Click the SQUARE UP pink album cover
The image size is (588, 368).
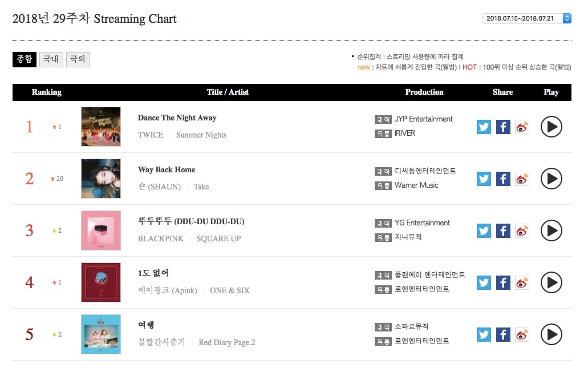click(x=101, y=230)
